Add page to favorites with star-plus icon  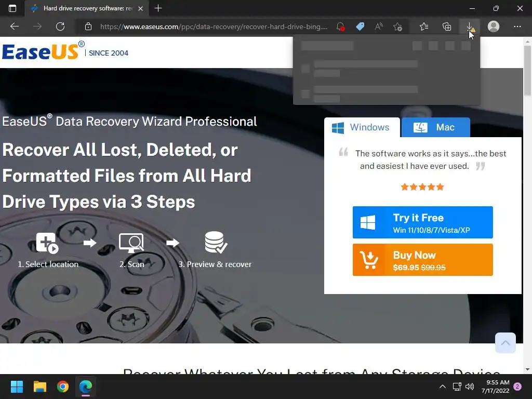click(x=397, y=26)
